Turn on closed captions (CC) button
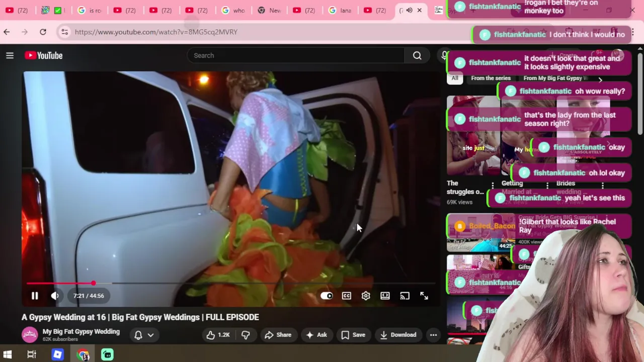Screen dimensions: 644x362 click(347, 296)
